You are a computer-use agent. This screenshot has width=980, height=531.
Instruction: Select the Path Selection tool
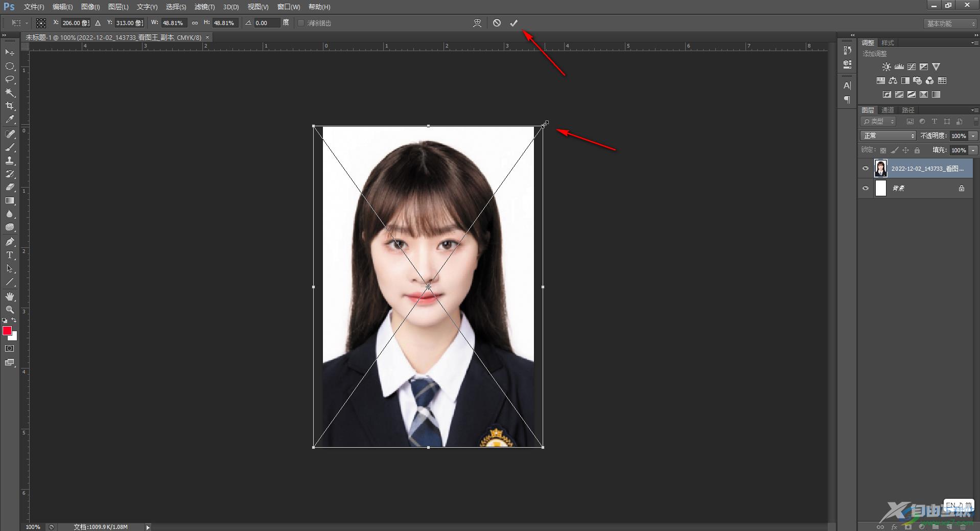tap(10, 268)
